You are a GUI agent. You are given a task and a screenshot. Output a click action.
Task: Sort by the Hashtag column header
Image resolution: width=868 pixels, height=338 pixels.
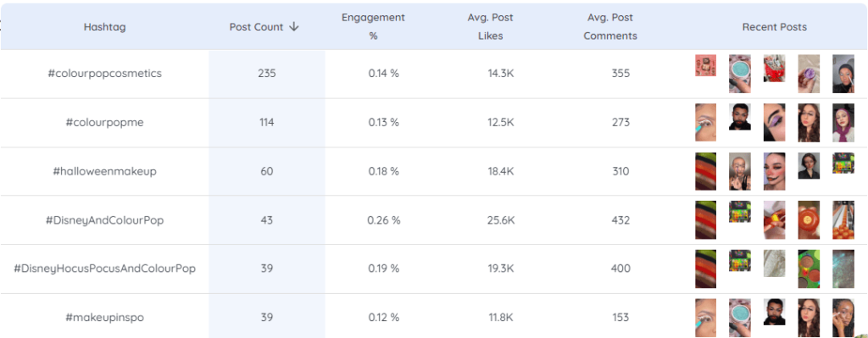[x=104, y=26]
